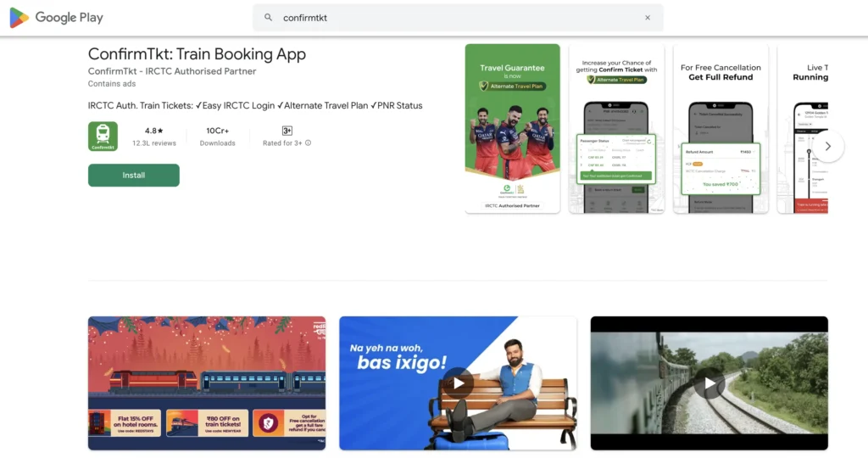Open content rating info icon
The height and width of the screenshot is (458, 868).
pyautogui.click(x=308, y=143)
